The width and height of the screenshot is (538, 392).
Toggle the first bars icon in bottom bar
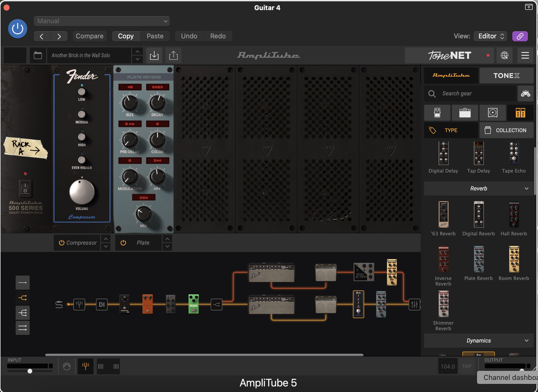tap(101, 366)
